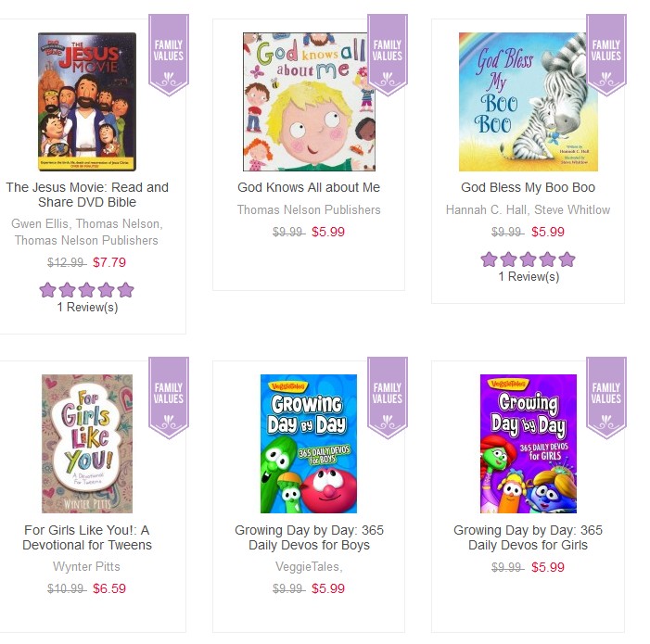Click Family Values ribbon on Devos for Girls

606,398
